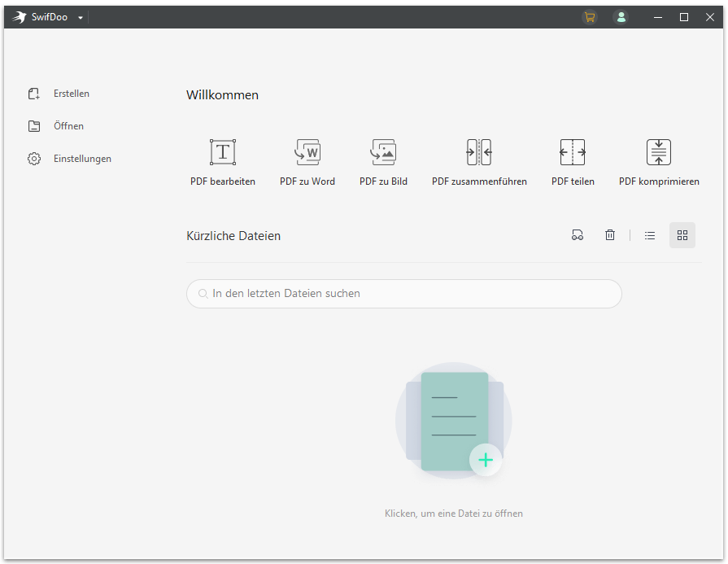
Task: Choose the PDF teilen split tool
Action: [573, 153]
